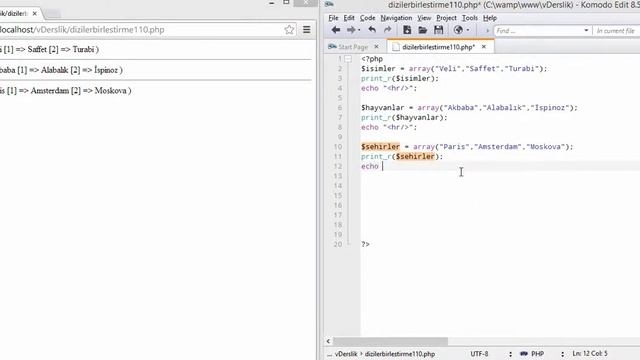Image resolution: width=640 pixels, height=360 pixels.
Task: Switch to the Start Page tab
Action: pyautogui.click(x=353, y=47)
